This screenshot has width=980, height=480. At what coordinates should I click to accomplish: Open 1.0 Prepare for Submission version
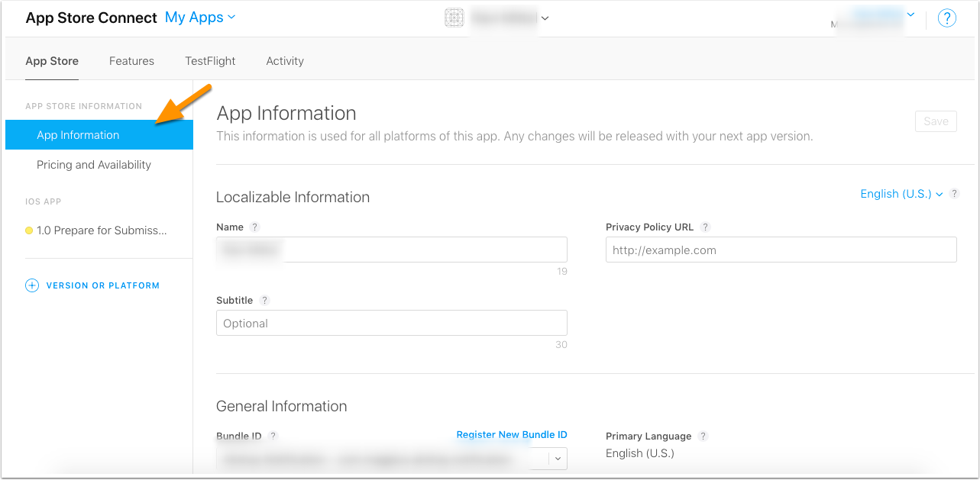[x=102, y=230]
